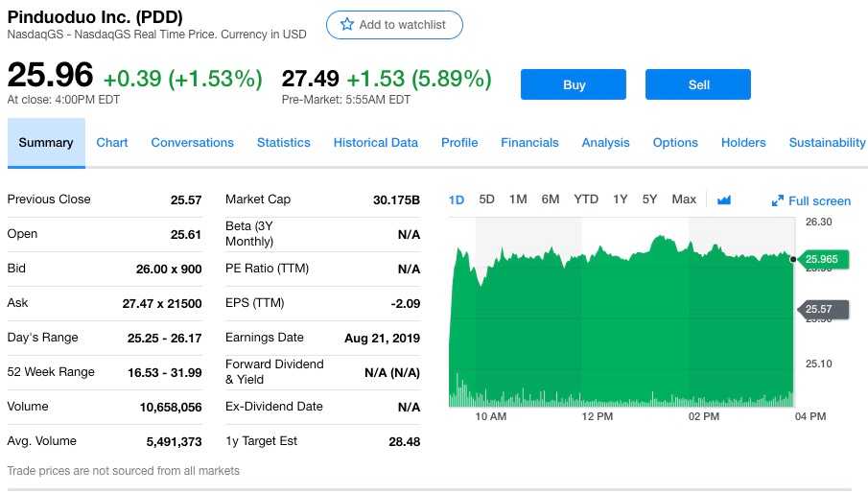Click the Bid value 26.00 x 900
This screenshot has height=493, width=868.
pos(169,269)
